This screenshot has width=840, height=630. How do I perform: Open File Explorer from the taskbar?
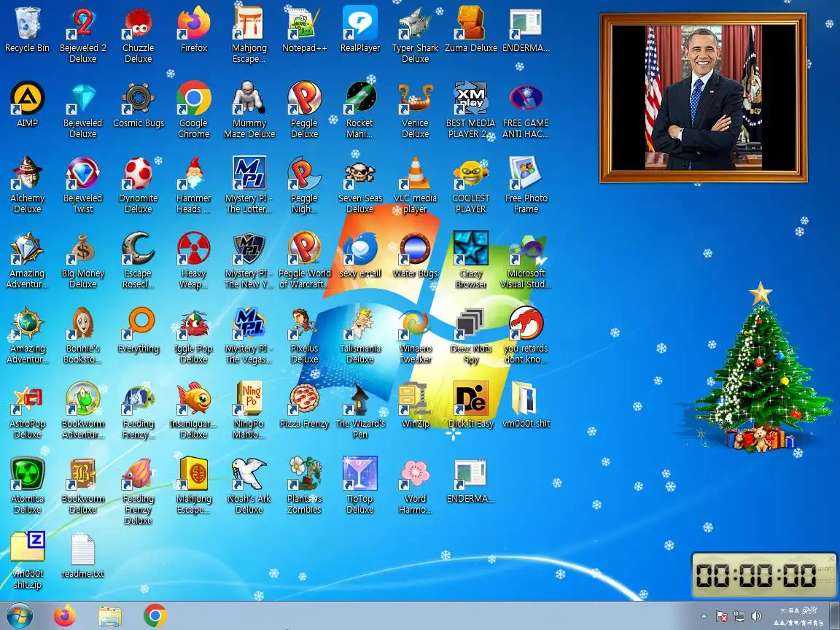110,616
